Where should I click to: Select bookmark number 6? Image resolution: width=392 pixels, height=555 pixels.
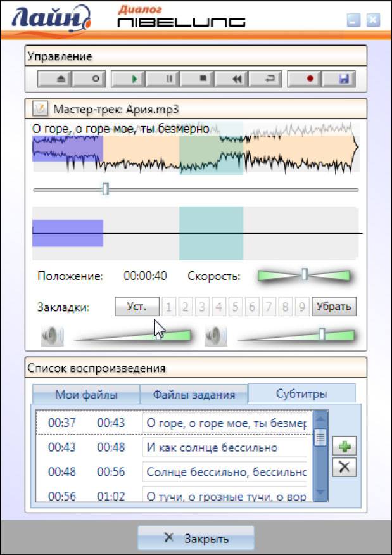pos(252,307)
